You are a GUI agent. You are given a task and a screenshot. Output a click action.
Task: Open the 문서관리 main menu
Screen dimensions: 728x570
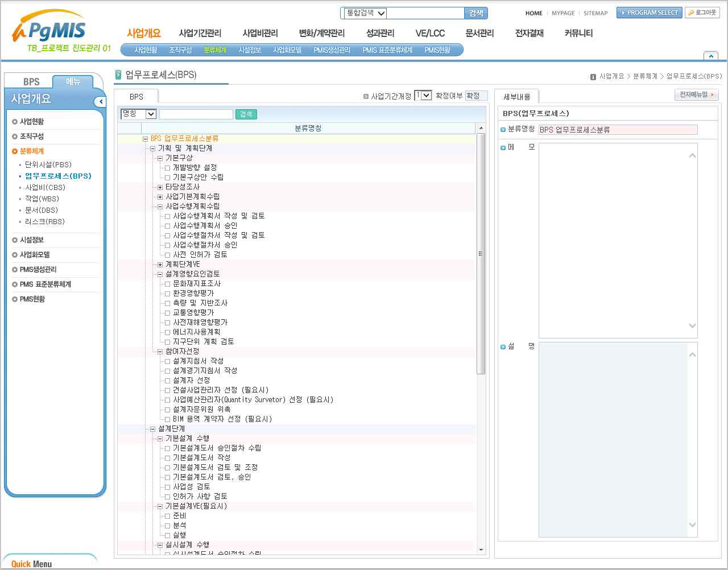point(479,34)
